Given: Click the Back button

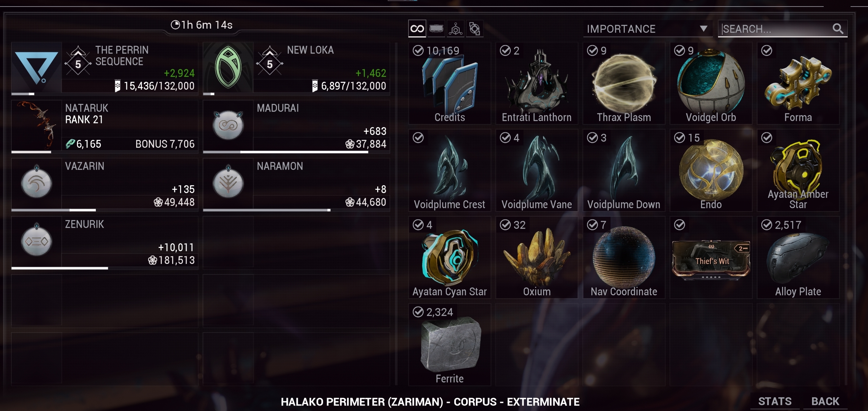Looking at the screenshot, I should coord(825,401).
